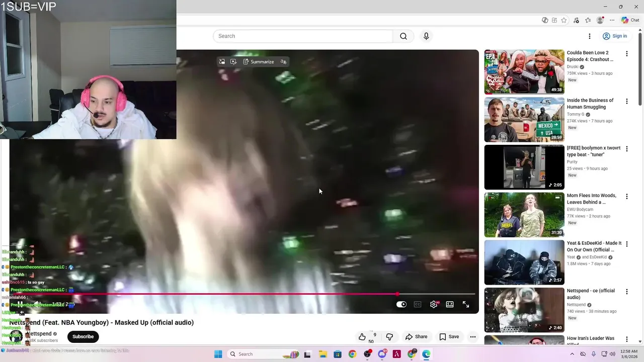Click the Druski channel name
Image resolution: width=644 pixels, height=362 pixels.
click(573, 67)
